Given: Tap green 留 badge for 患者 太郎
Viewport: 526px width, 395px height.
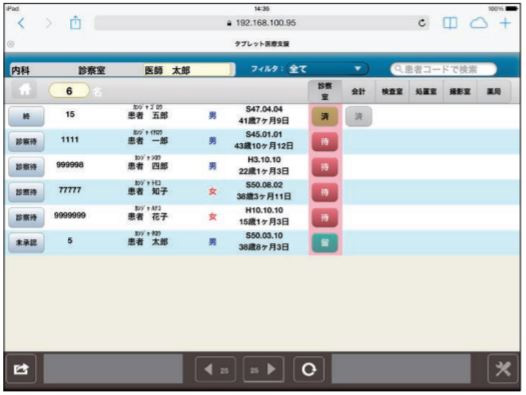Looking at the screenshot, I should click(325, 243).
